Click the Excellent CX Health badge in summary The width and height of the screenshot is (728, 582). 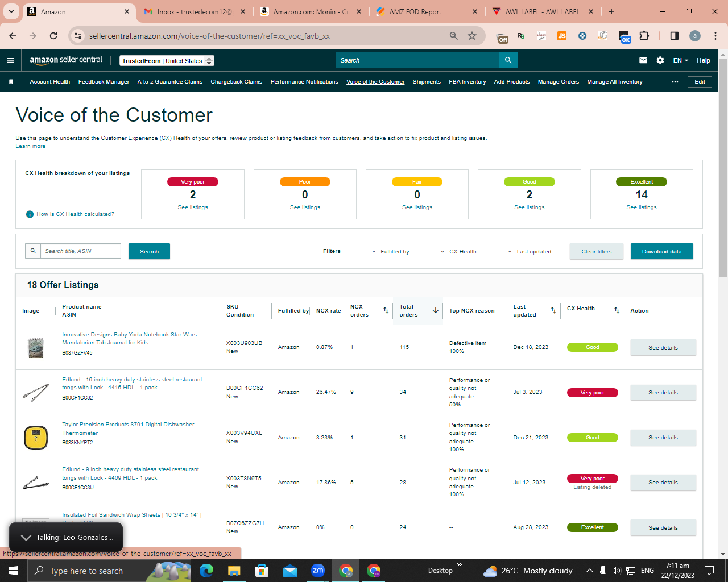pyautogui.click(x=642, y=182)
